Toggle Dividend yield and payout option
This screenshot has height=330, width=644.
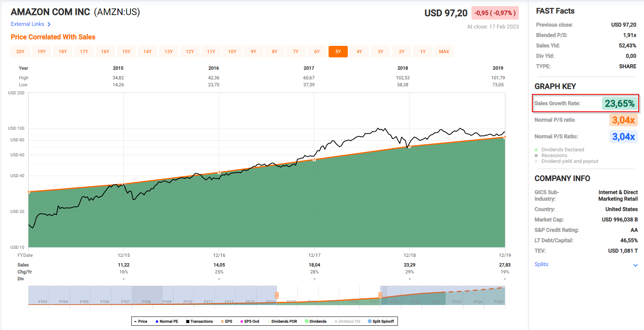(x=569, y=161)
